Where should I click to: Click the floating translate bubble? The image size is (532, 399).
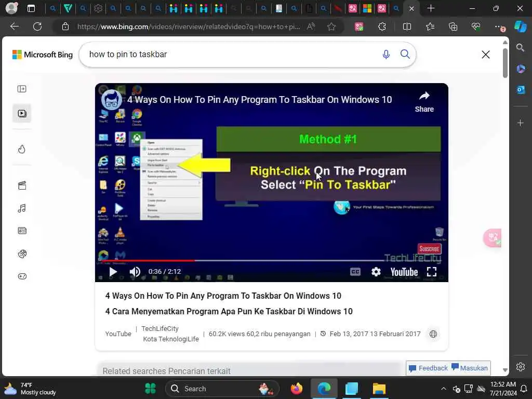[x=493, y=238]
